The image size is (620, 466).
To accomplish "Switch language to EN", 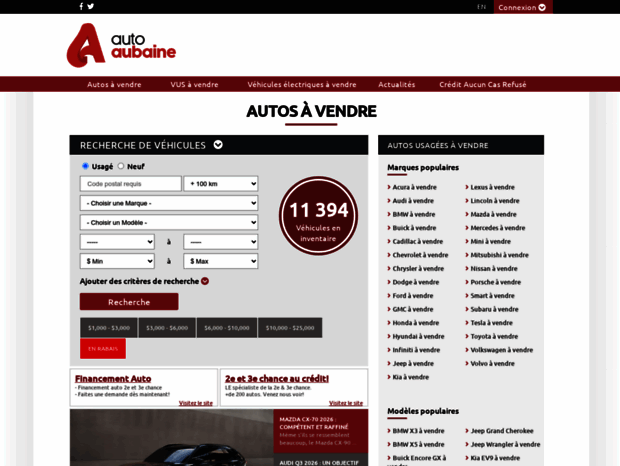I will (481, 7).
